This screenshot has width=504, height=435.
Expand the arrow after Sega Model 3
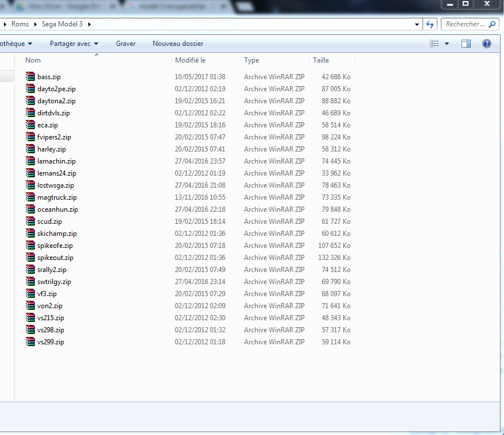(x=90, y=24)
